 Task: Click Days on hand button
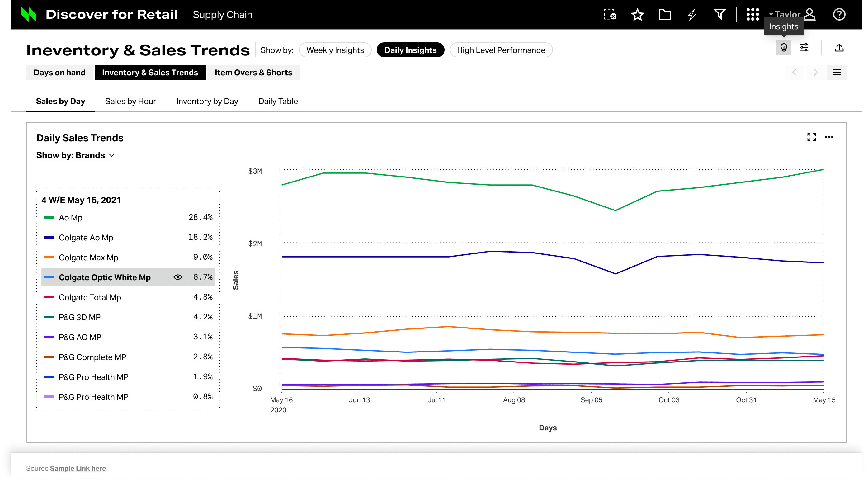[x=59, y=73]
